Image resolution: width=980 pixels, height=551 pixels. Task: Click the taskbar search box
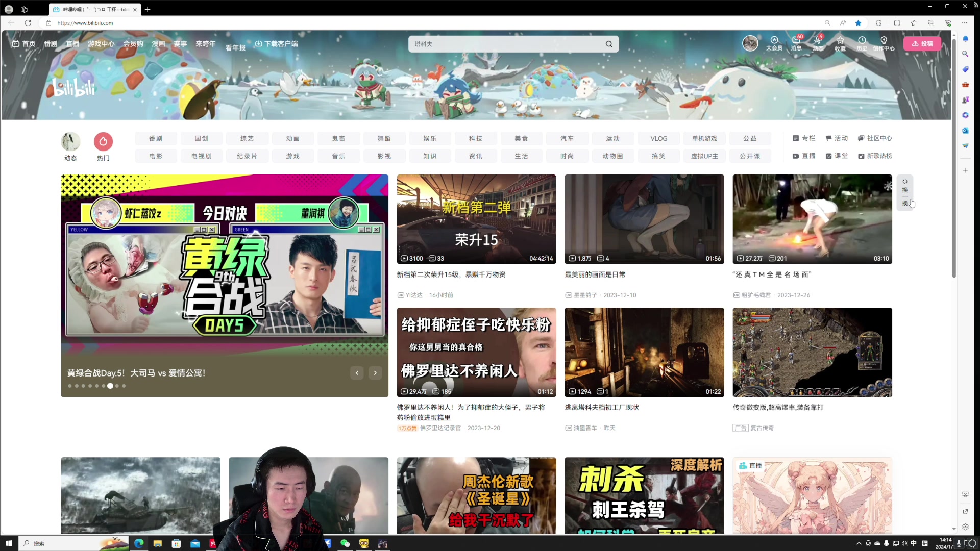pos(74,543)
